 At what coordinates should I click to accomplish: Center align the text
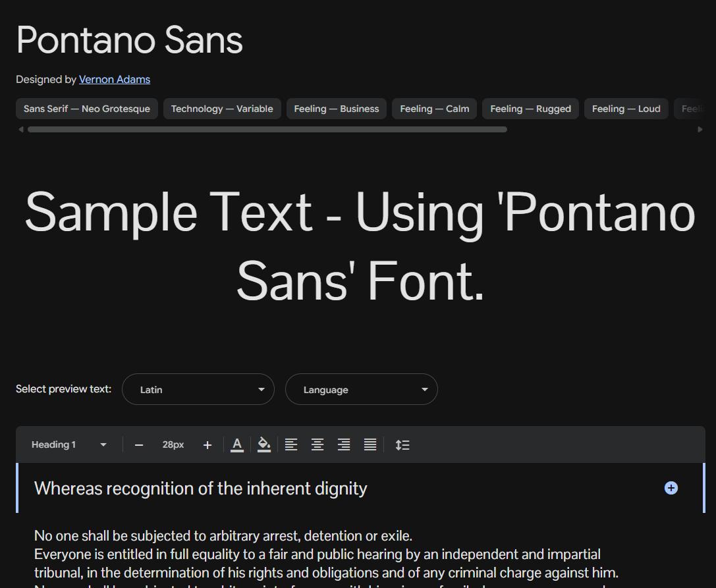coord(317,444)
